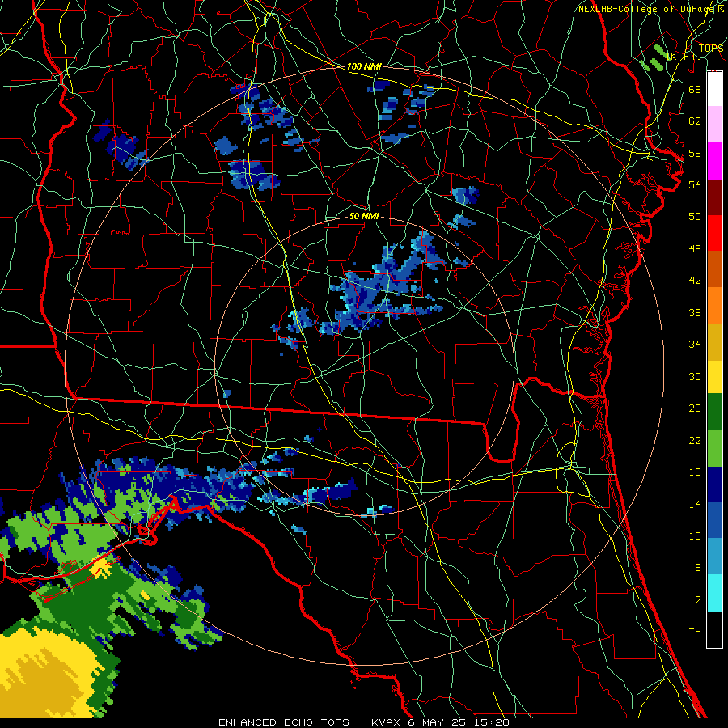Click the legend value "6"
The image size is (728, 728).
tap(697, 567)
